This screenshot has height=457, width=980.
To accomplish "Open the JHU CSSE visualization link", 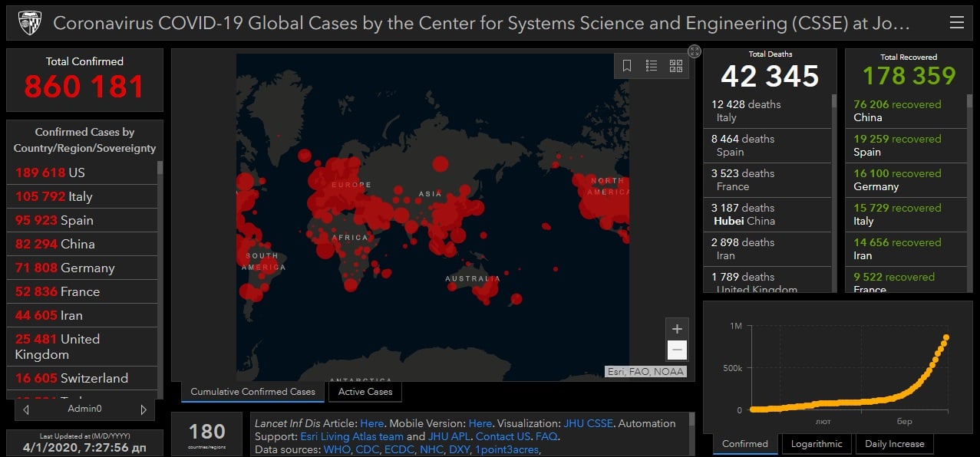I will coord(588,423).
